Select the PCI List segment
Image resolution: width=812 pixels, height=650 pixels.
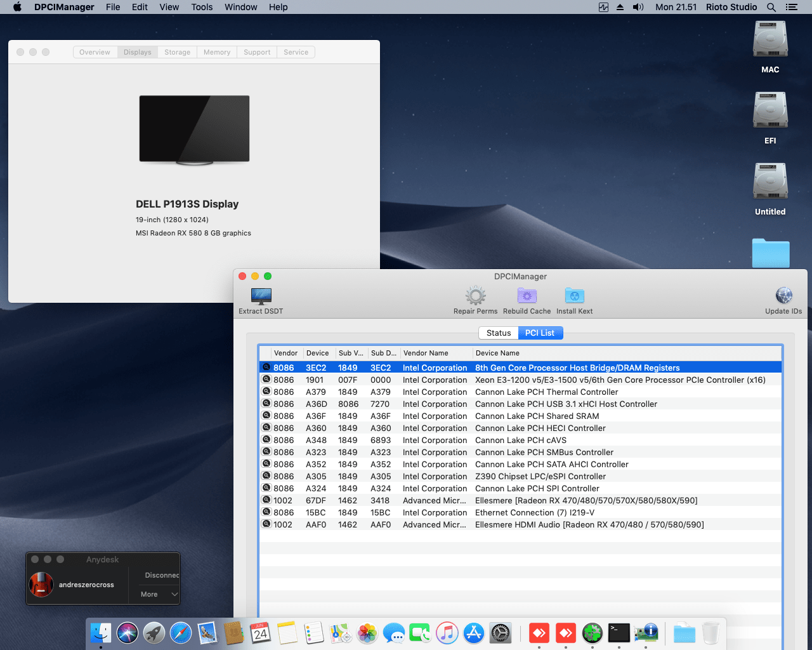coord(540,333)
